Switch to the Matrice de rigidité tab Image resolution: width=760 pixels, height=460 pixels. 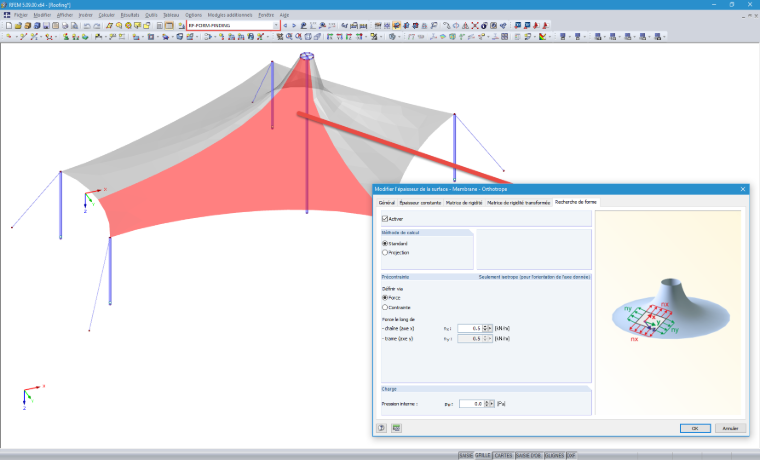(464, 203)
